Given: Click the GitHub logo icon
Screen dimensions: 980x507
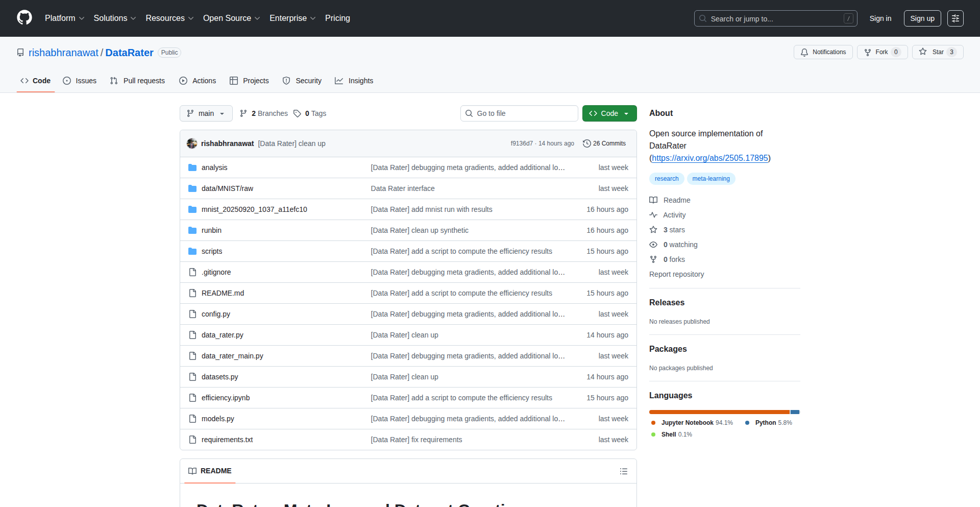Looking at the screenshot, I should click(24, 18).
